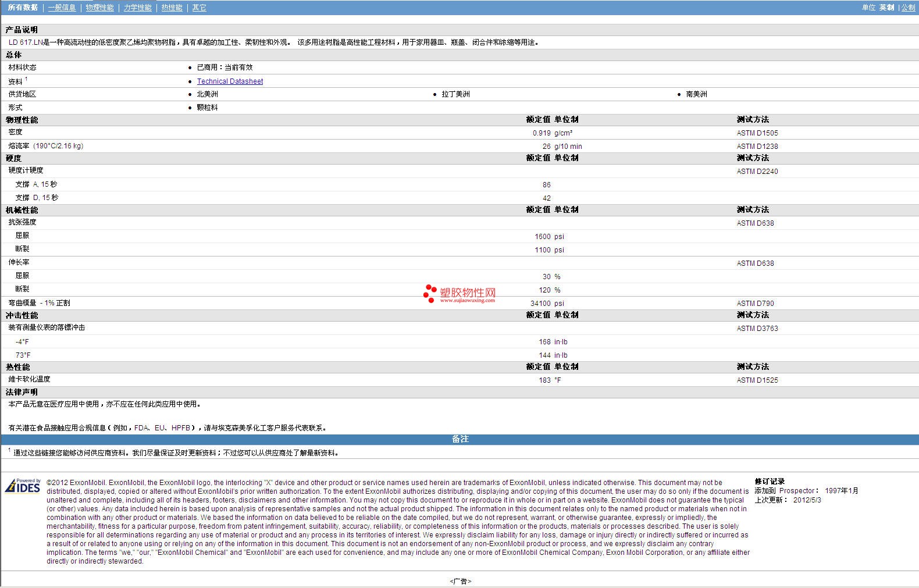Click the ASTM D1238 test method
The height and width of the screenshot is (588, 919).
pyautogui.click(x=757, y=147)
